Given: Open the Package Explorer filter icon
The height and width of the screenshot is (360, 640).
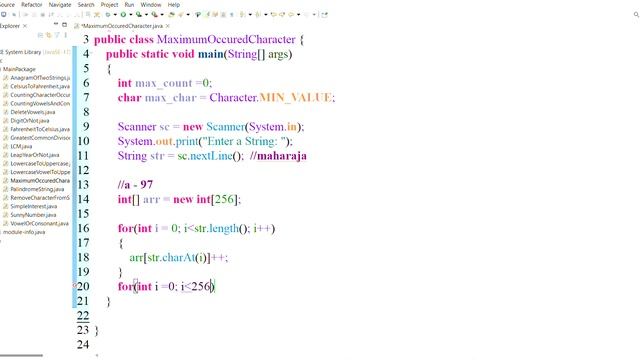Looking at the screenshot, I should pos(57,35).
